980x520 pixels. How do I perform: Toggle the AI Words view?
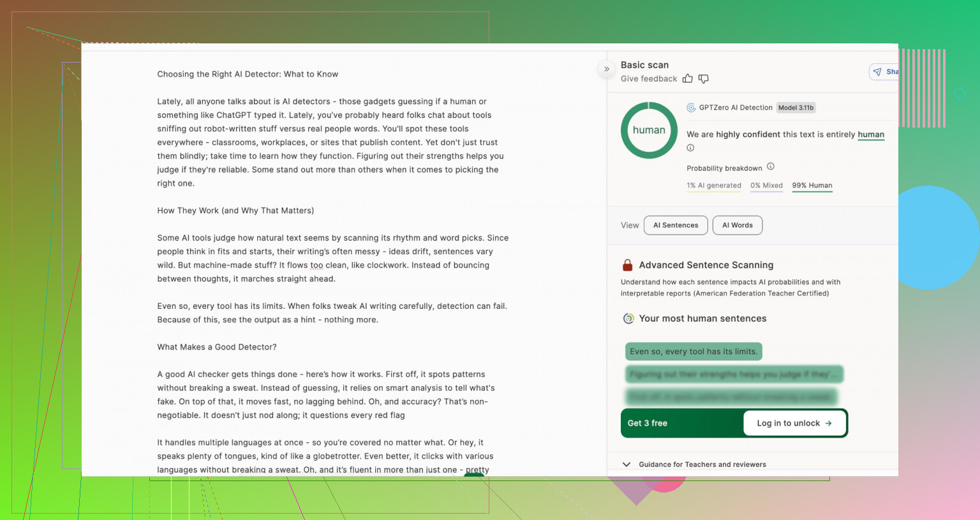pyautogui.click(x=737, y=225)
